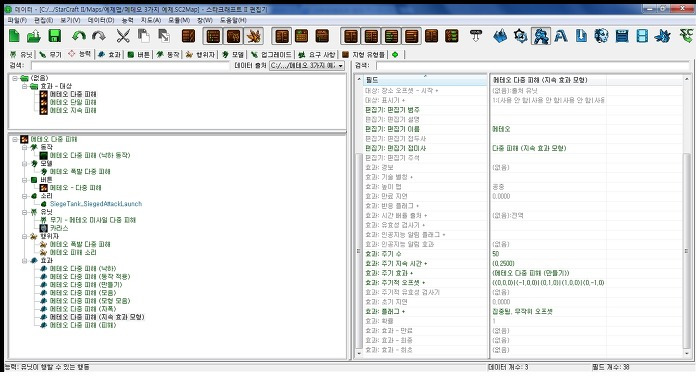Click the right-panel 검색 search field

coord(533,66)
